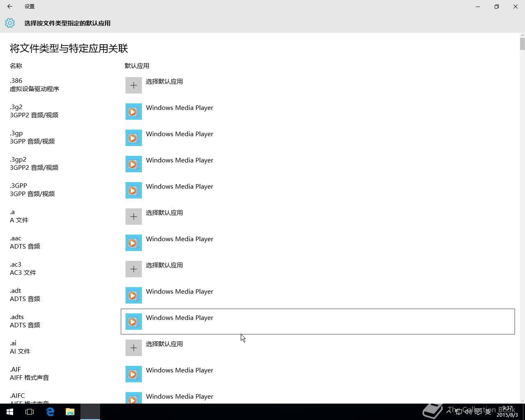Click the ".AIF AIFF 格式声音" entry

30,374
